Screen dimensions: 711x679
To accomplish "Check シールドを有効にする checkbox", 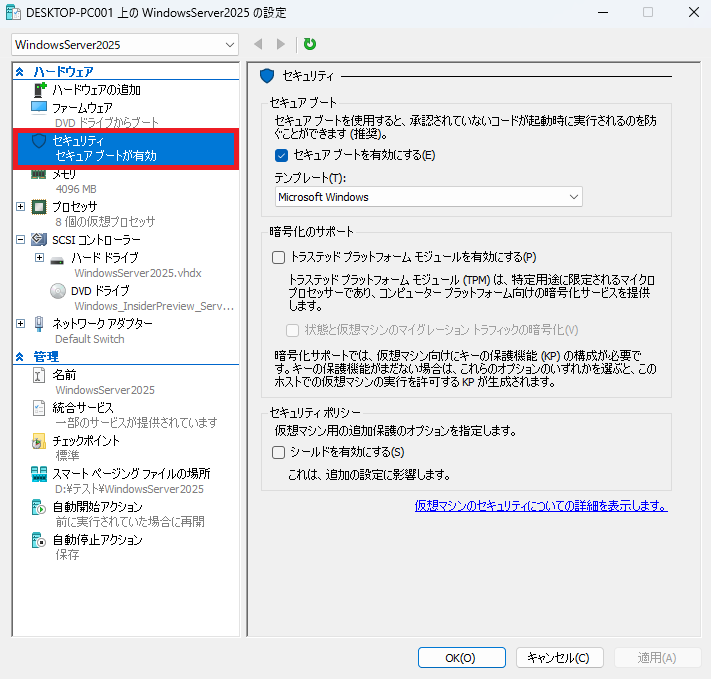I will tap(278, 452).
